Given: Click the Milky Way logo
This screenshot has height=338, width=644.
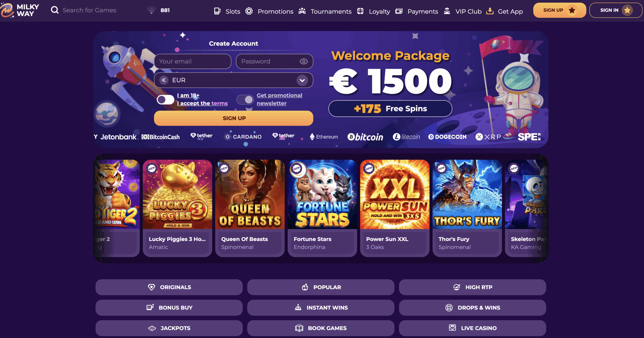Looking at the screenshot, I should (20, 10).
